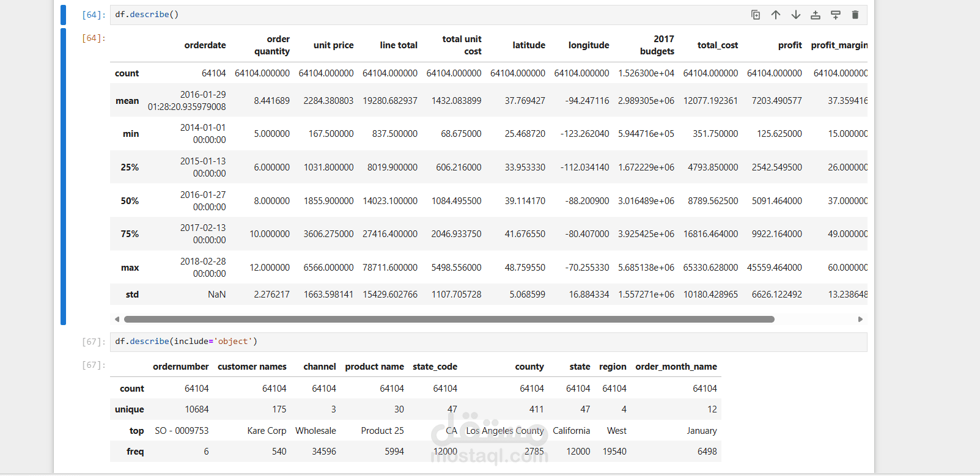This screenshot has height=476, width=980.
Task: Click the 'longitude' column header
Action: (589, 45)
